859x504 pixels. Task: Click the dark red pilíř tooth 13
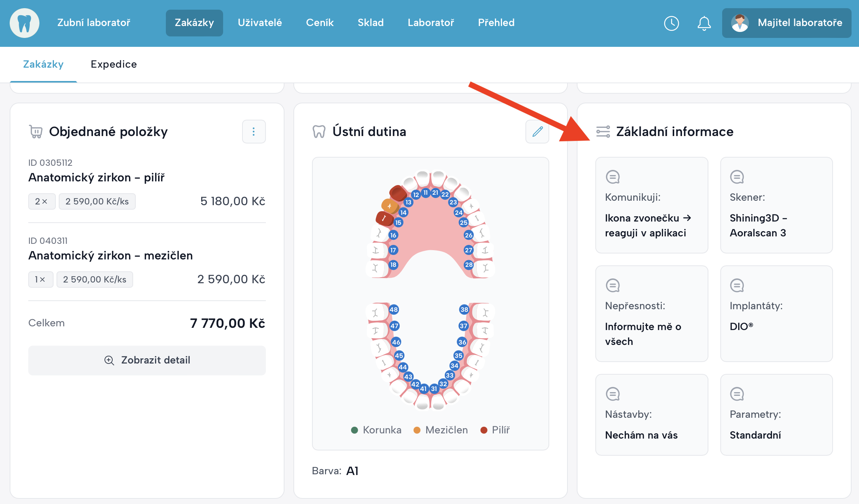398,193
